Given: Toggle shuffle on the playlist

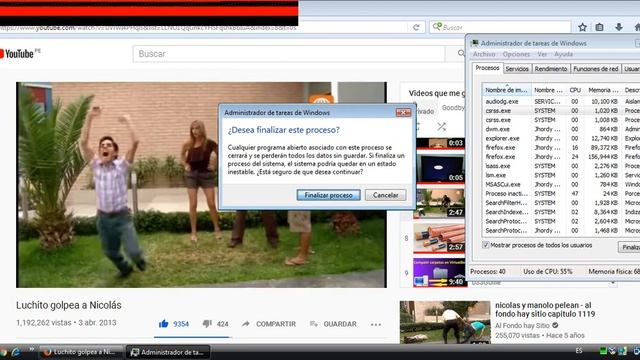Looking at the screenshot, I should click(x=441, y=127).
